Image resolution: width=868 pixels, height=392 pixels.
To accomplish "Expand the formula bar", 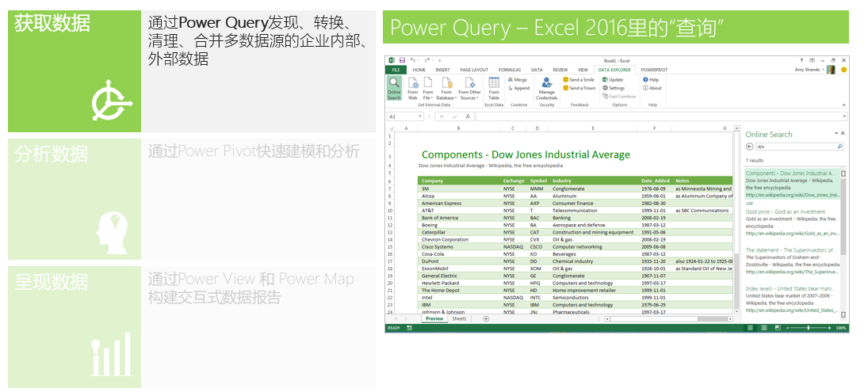I will (x=844, y=116).
